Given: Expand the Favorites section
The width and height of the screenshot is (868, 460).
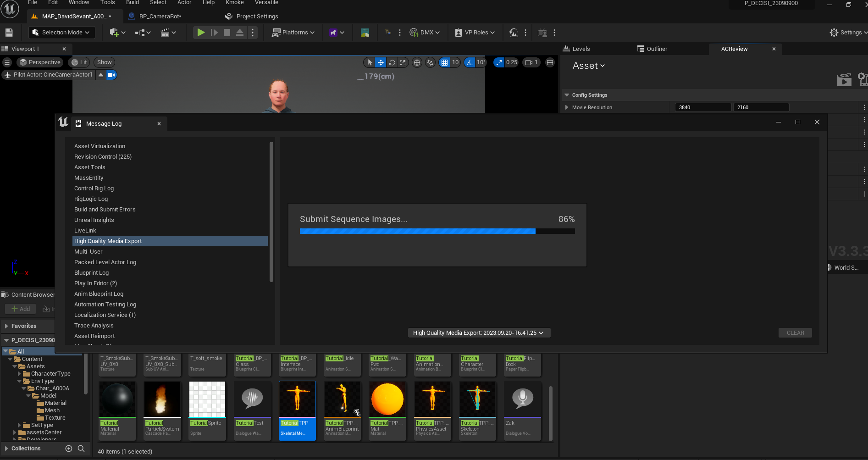Looking at the screenshot, I should pos(6,326).
